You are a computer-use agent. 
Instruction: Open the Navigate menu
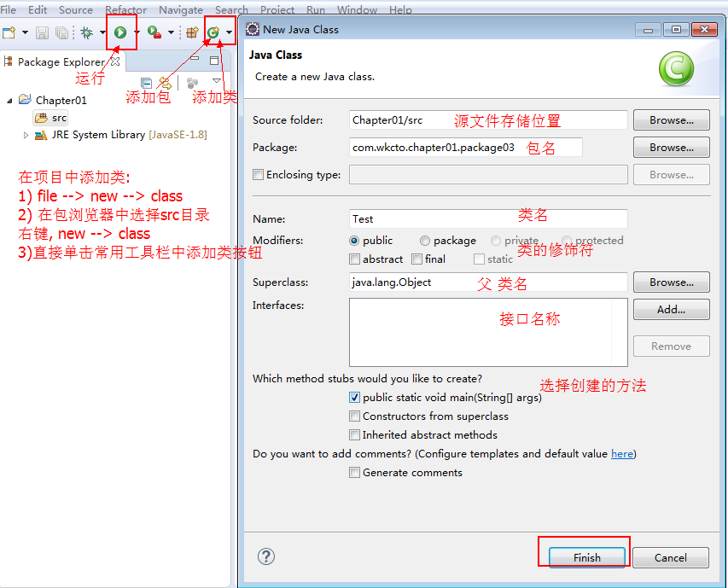pos(181,9)
